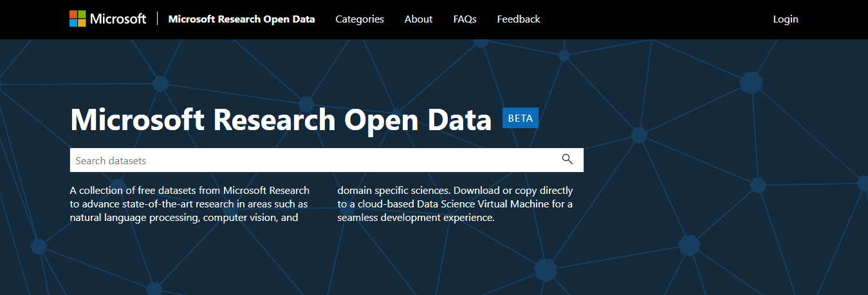The width and height of the screenshot is (868, 295).
Task: Click the Login link
Action: pos(786,19)
